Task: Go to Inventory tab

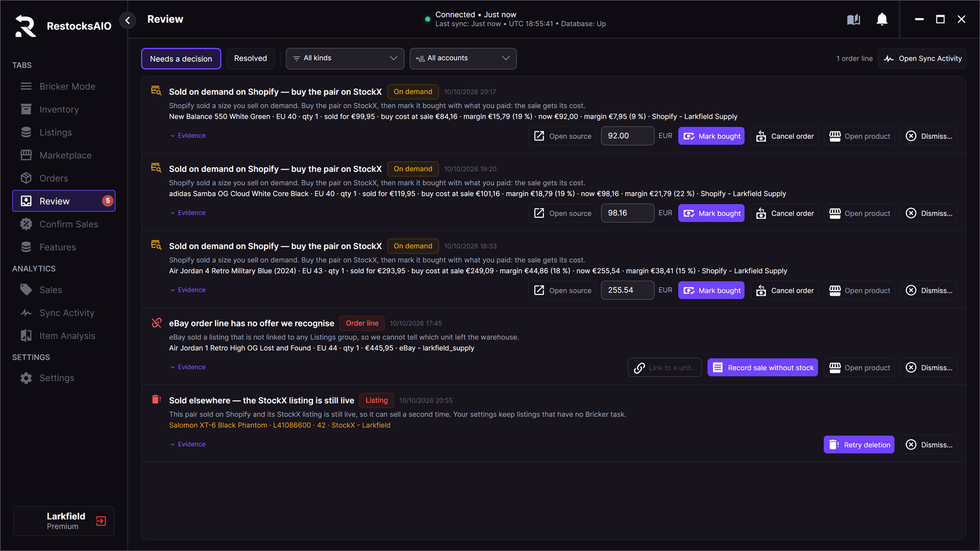Action: pos(64,110)
